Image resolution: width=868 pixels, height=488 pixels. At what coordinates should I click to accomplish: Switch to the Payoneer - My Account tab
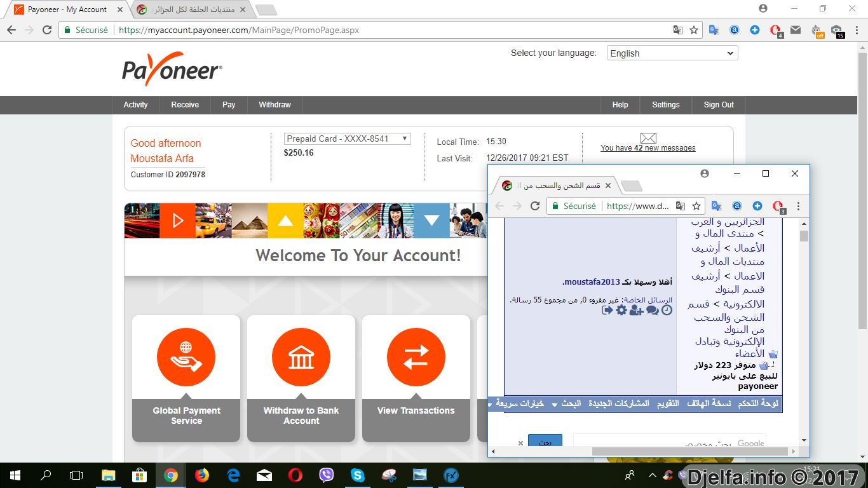pos(67,10)
